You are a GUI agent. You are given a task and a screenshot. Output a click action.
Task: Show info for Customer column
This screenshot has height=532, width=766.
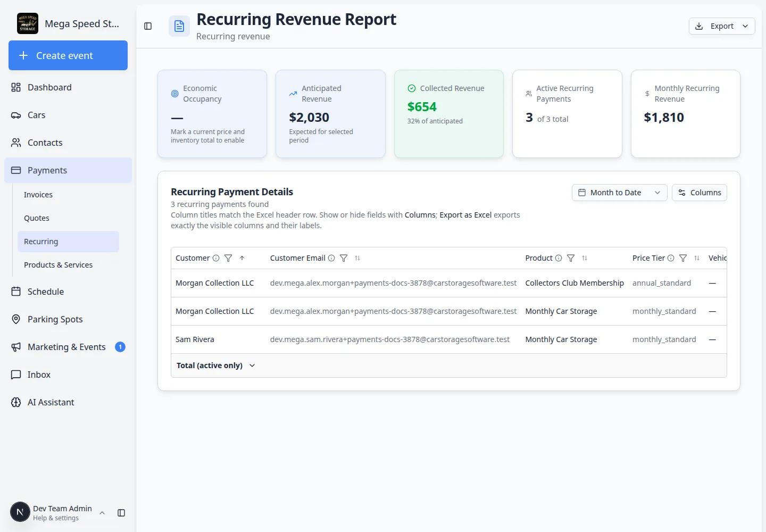tap(216, 258)
